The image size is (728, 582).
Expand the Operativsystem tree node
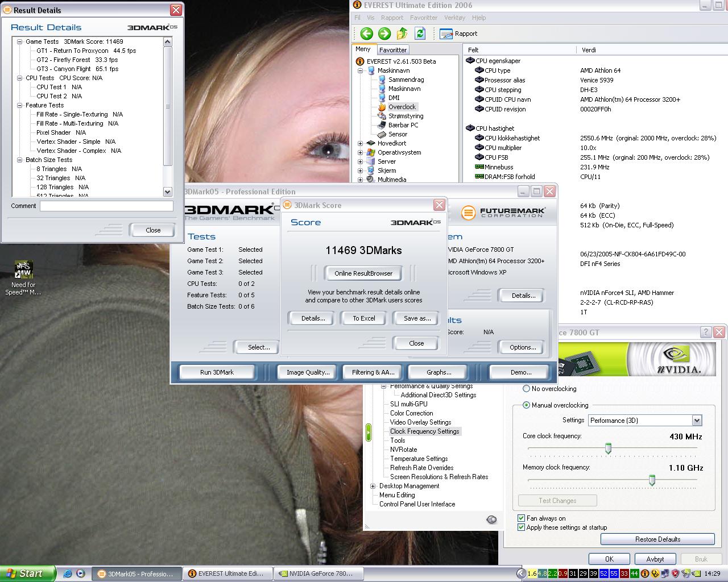tap(360, 153)
